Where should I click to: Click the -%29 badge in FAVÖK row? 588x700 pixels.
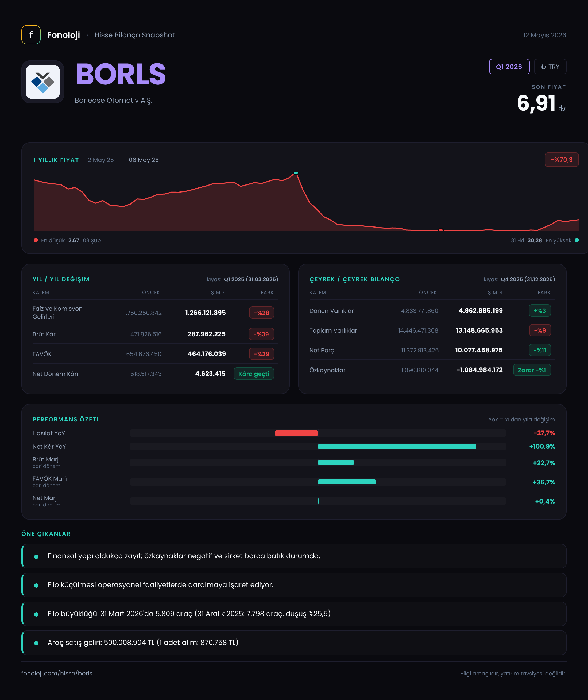pos(261,354)
